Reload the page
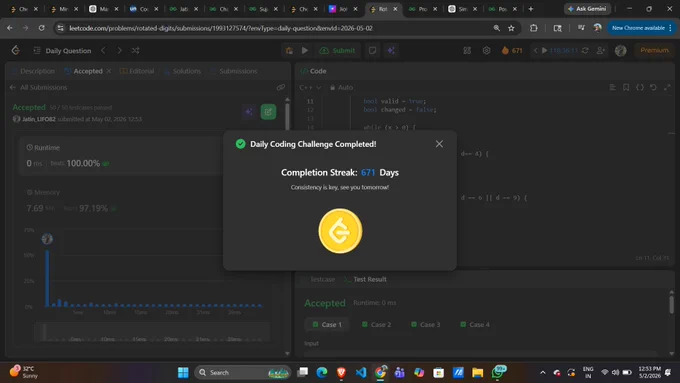 click(42, 28)
